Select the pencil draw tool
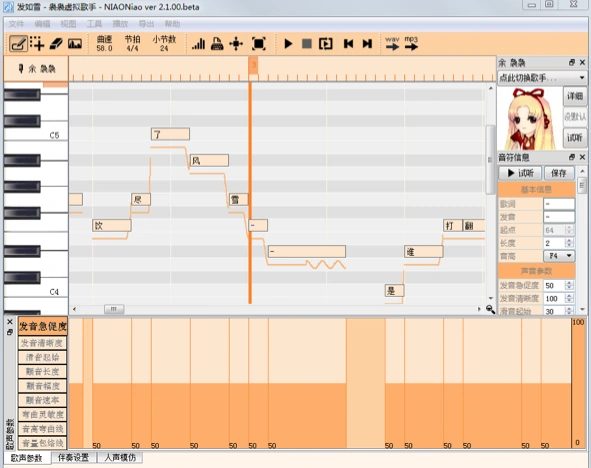 18,44
